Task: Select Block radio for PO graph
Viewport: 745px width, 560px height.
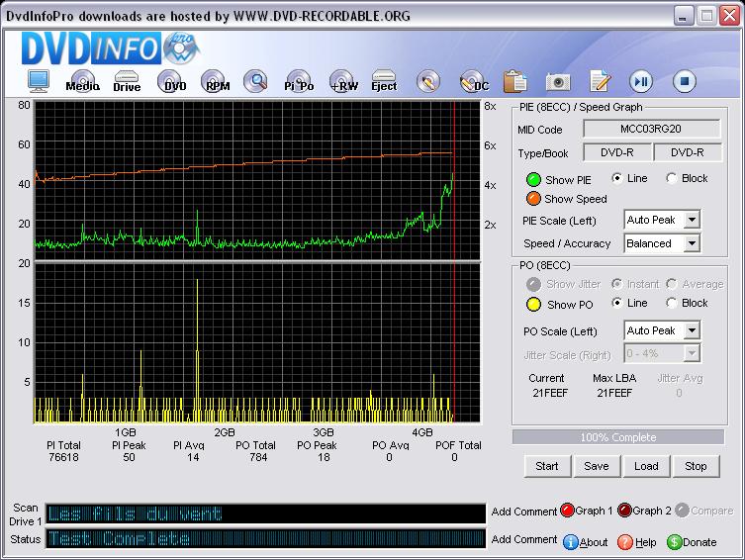Action: (672, 303)
